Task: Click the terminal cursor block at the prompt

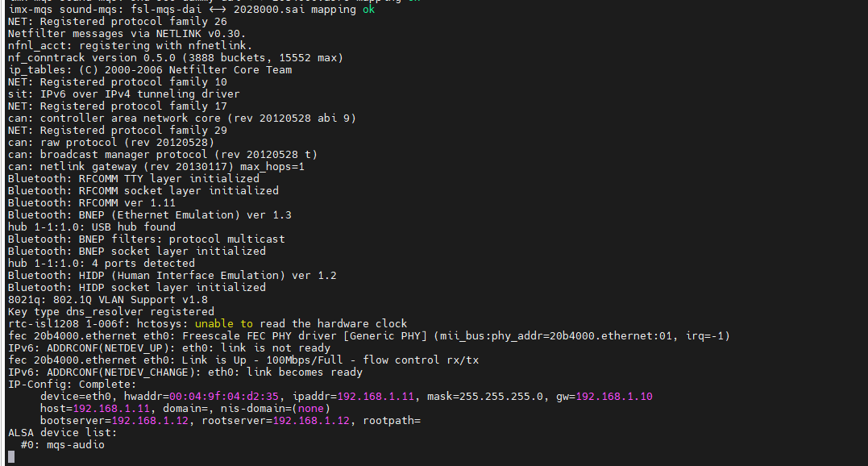Action: pos(11,456)
